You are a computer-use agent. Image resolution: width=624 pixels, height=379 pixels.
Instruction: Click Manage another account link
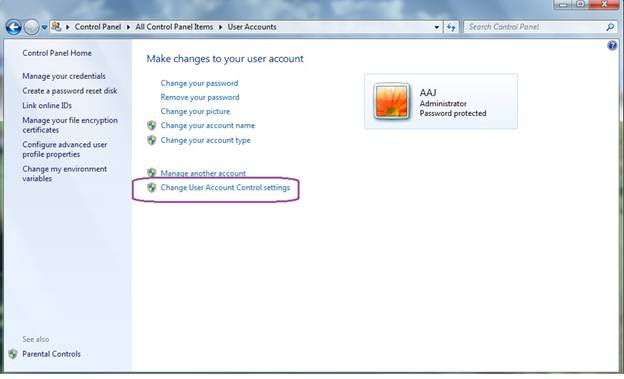203,173
